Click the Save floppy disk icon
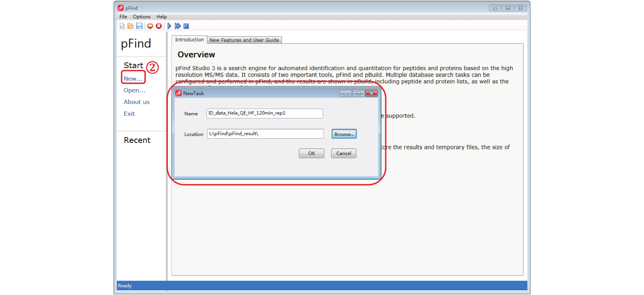The height and width of the screenshot is (295, 644). 139,26
